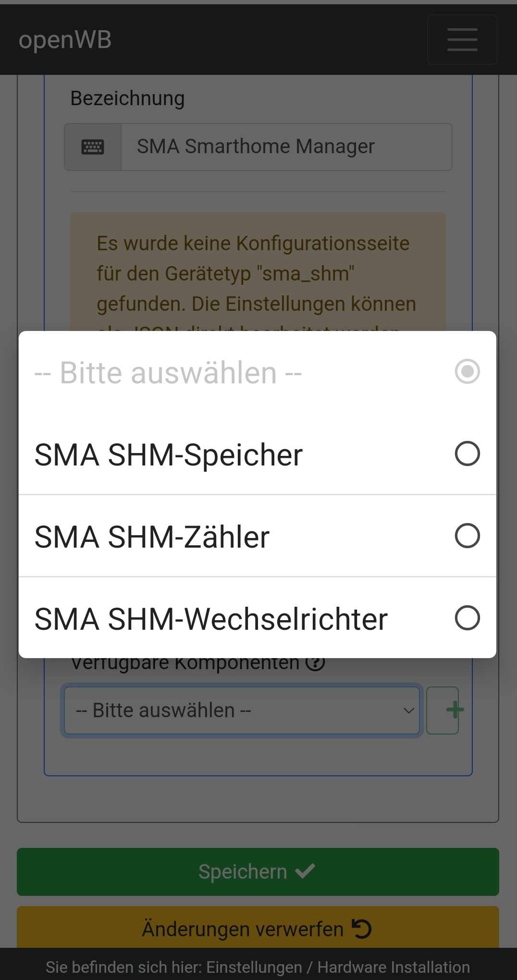The height and width of the screenshot is (980, 517).
Task: Choose SMA SHM-Zähler option text
Action: (152, 537)
